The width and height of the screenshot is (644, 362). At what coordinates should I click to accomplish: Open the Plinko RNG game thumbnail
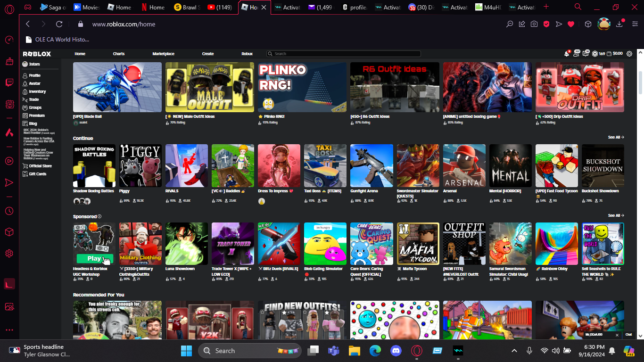click(x=302, y=87)
